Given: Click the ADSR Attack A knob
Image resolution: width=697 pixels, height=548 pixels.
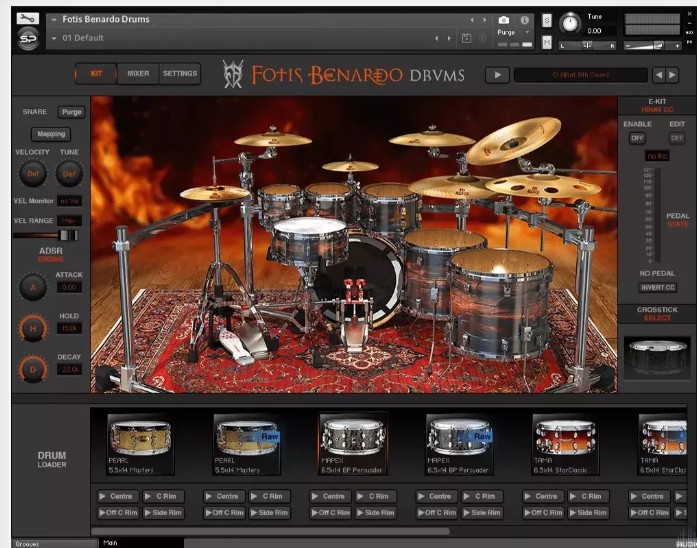Looking at the screenshot, I should (32, 287).
